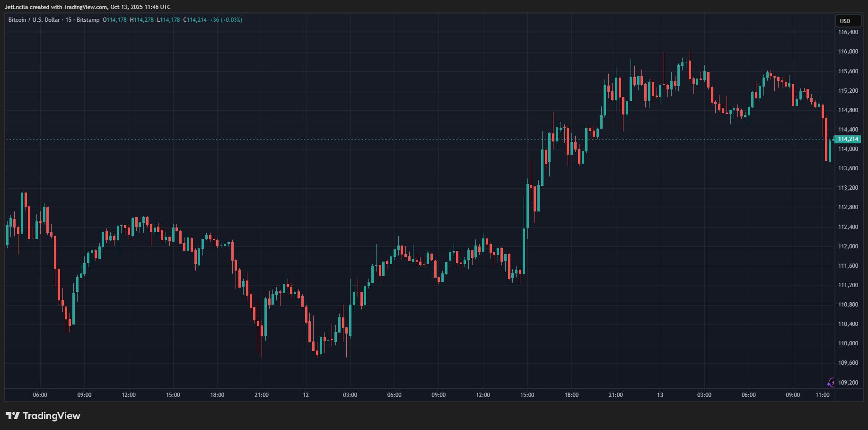Click the C114,214 close value in legend

195,20
